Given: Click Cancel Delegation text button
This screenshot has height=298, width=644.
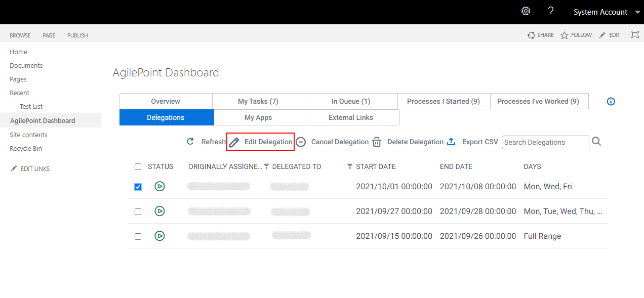Looking at the screenshot, I should click(340, 142).
